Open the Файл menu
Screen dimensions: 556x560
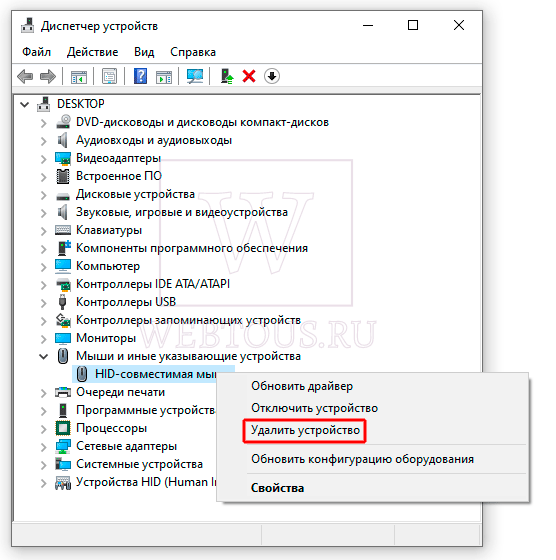pyautogui.click(x=36, y=52)
